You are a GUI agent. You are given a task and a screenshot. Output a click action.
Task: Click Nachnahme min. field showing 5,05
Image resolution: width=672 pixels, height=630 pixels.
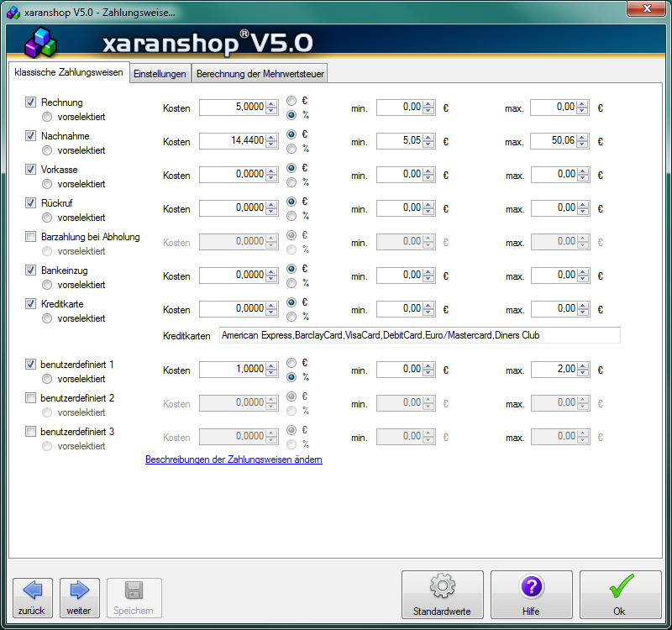click(400, 140)
